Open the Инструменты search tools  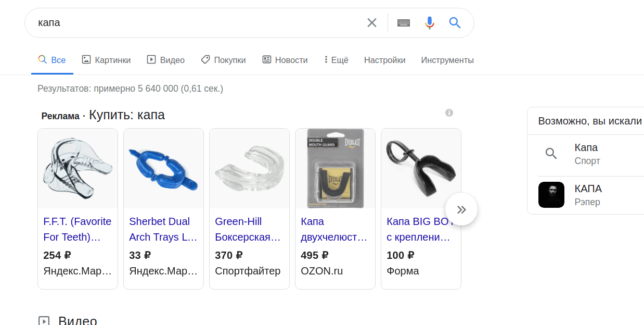(x=447, y=60)
